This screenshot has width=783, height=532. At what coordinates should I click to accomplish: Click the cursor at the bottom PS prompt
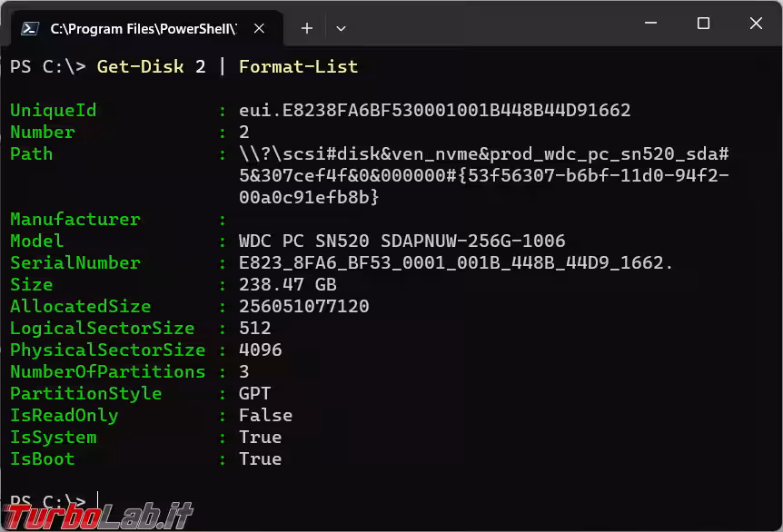click(98, 502)
